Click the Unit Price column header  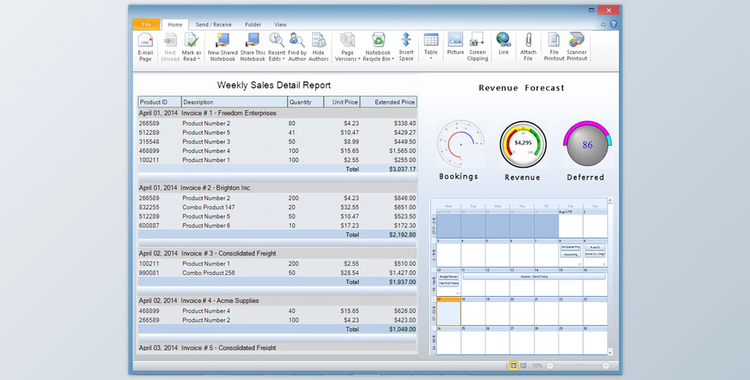point(342,102)
